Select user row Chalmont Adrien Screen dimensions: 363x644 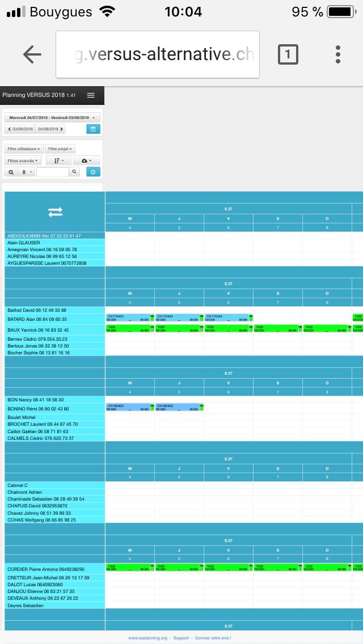(x=54, y=492)
